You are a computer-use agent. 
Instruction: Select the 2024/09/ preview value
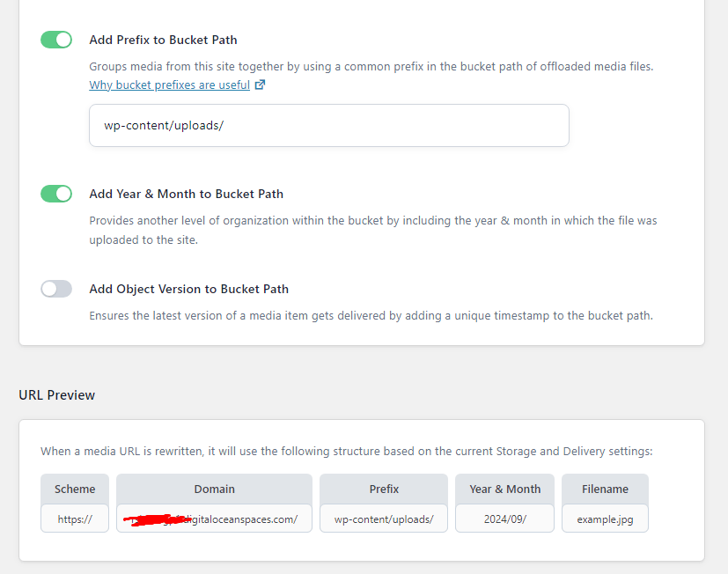(504, 519)
